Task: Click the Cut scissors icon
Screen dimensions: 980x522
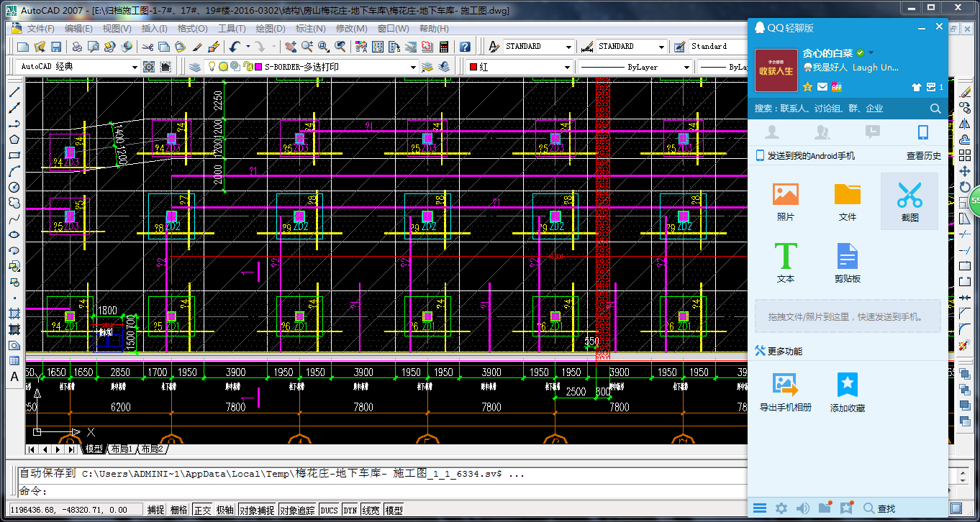Action: tap(148, 47)
